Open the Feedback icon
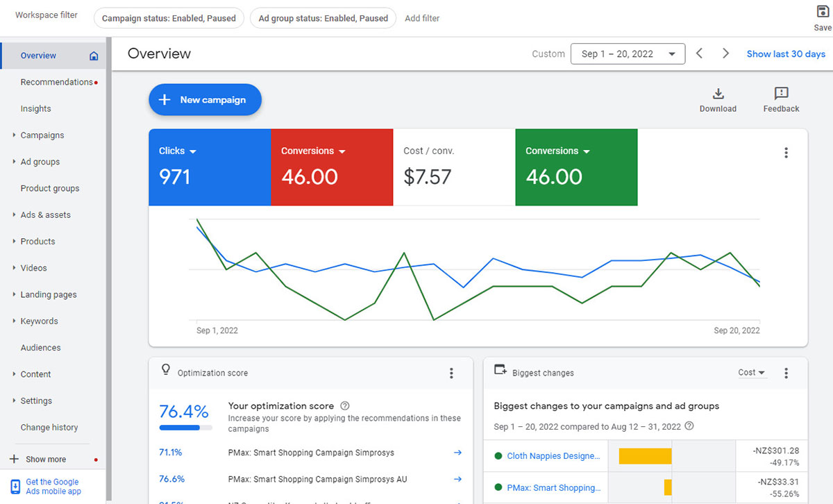 781,94
